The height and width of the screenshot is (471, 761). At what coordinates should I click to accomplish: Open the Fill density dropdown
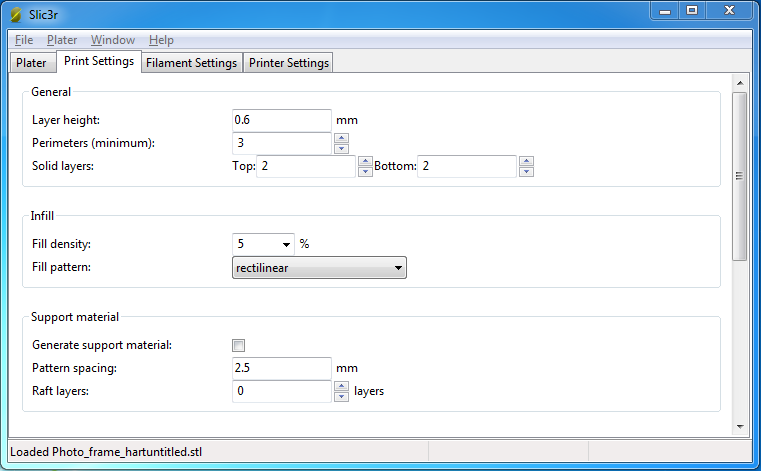tap(286, 244)
